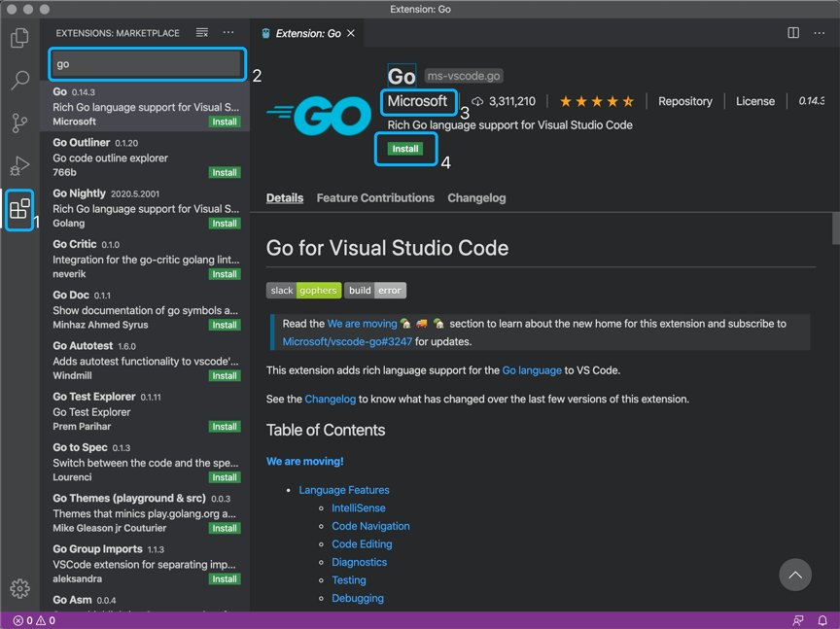Open the We are moving! contents link

[x=305, y=462]
